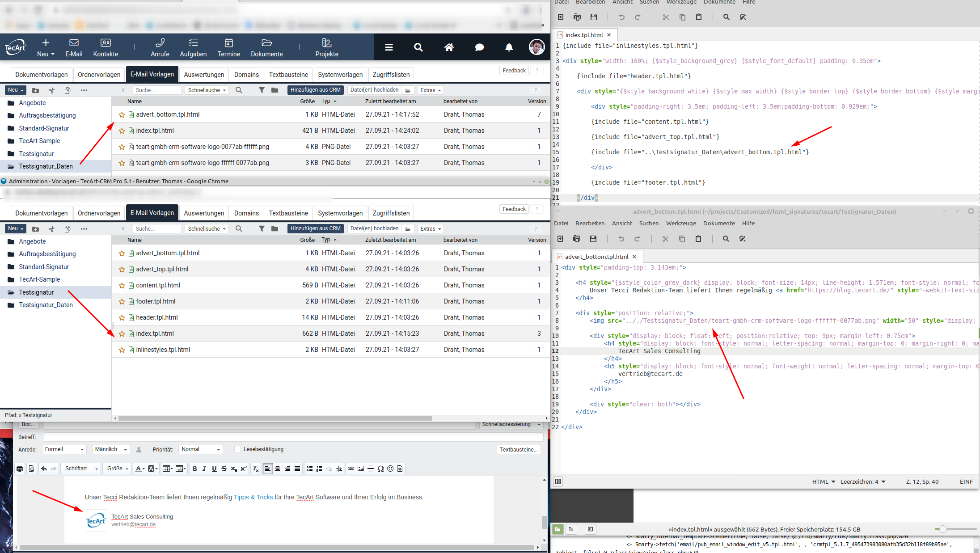Click the home icon in navbar
This screenshot has width=980, height=553.
tap(449, 47)
